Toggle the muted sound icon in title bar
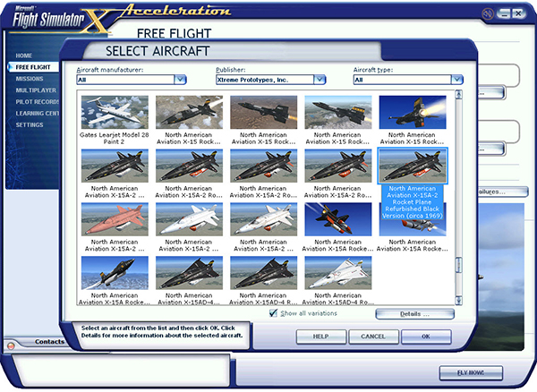Viewport: 537px width, 392px height. (x=487, y=14)
